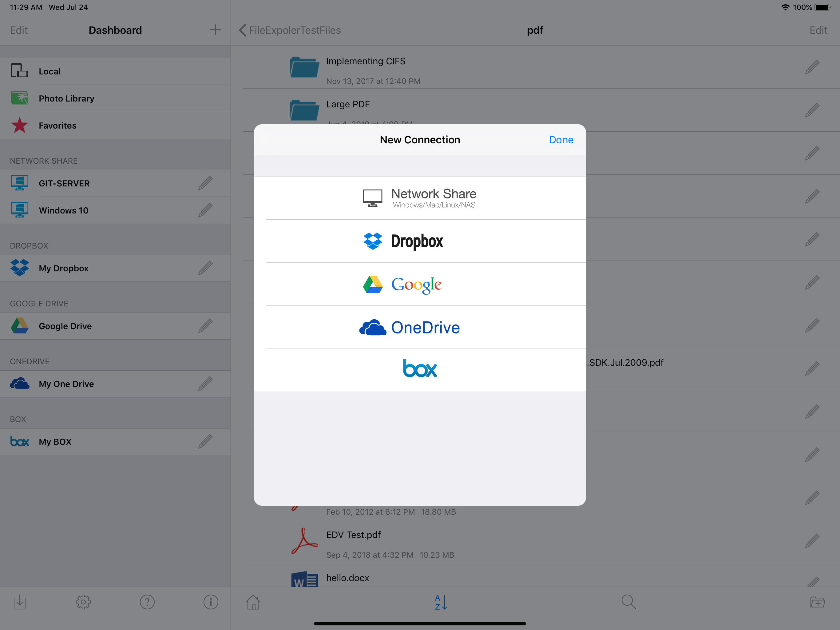Choose Network Share connection type
The width and height of the screenshot is (840, 630).
click(x=420, y=198)
